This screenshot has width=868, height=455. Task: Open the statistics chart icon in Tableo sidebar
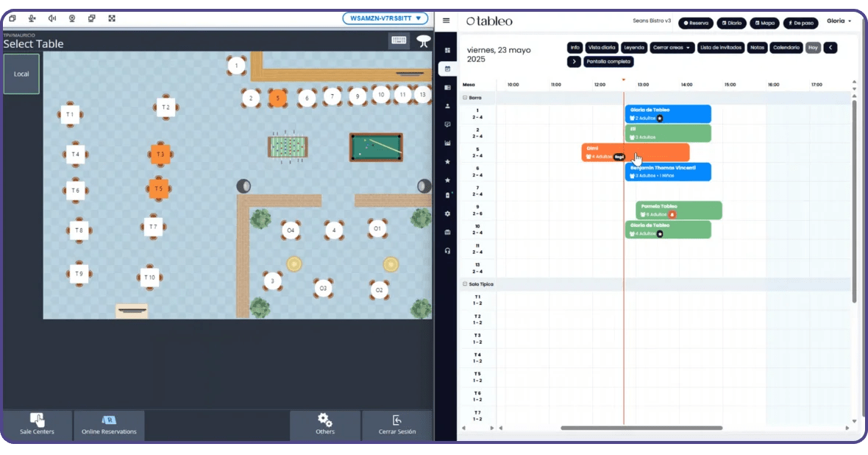pos(447,143)
